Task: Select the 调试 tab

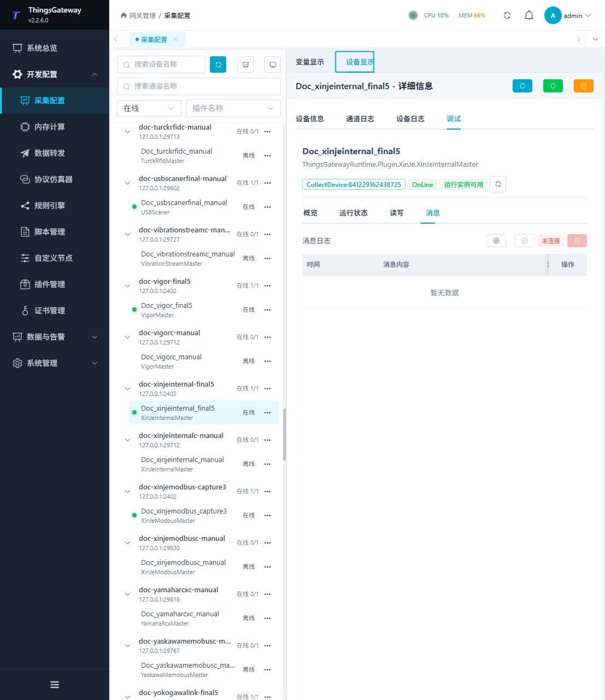Action: coord(454,119)
